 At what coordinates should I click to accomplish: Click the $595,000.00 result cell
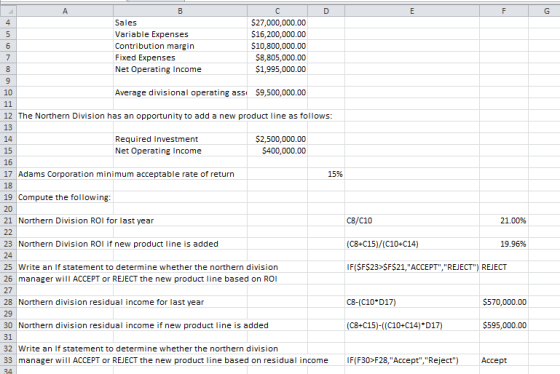pyautogui.click(x=504, y=325)
